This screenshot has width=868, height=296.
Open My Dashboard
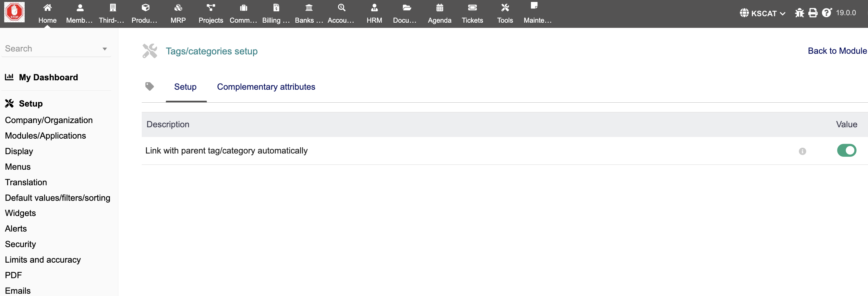(x=49, y=77)
